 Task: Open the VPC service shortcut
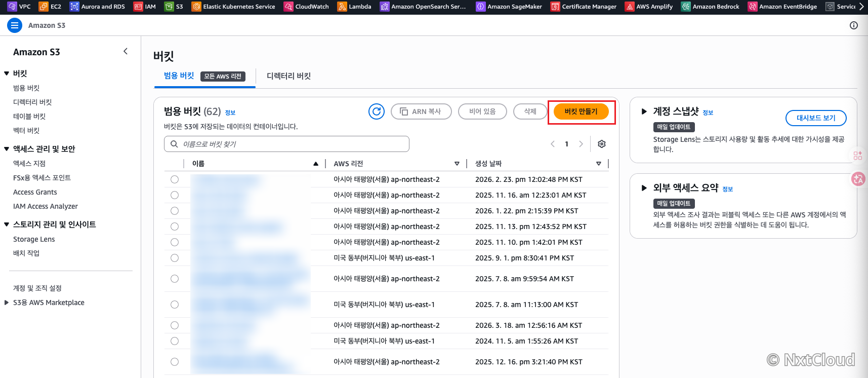(x=19, y=7)
